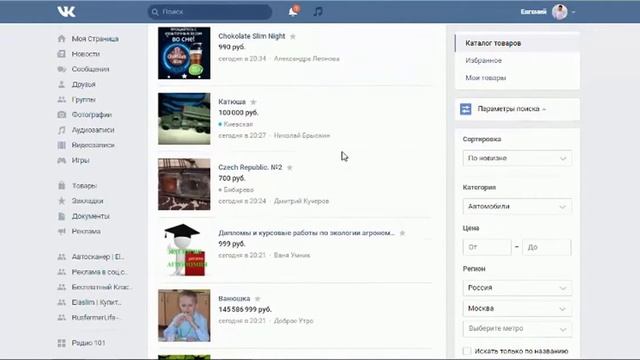This screenshot has width=640, height=360.
Task: Open the notifications bell icon
Action: click(x=293, y=11)
